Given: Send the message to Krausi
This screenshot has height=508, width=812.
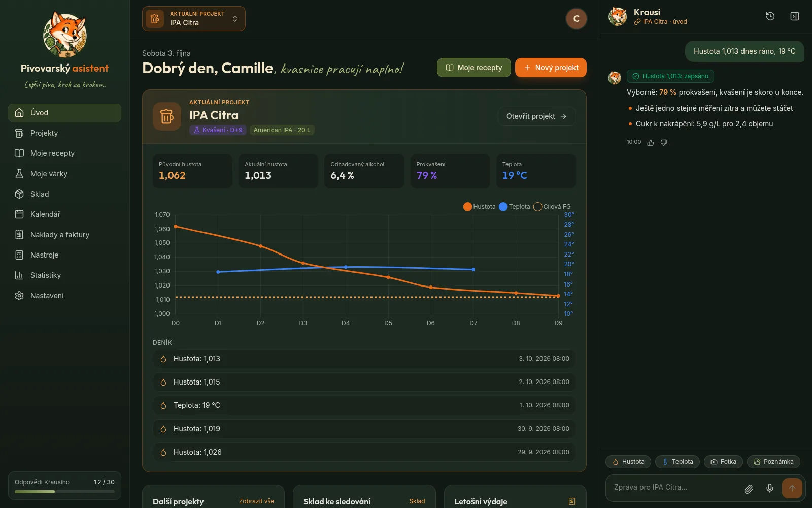Looking at the screenshot, I should tap(792, 488).
